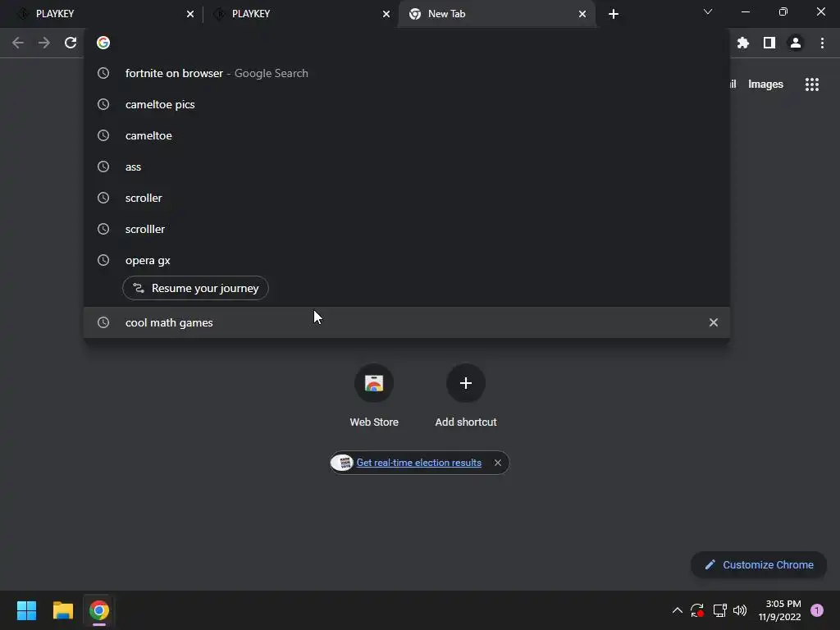Select the opera gx suggestion
Screen dimensions: 840x630
pos(407,260)
